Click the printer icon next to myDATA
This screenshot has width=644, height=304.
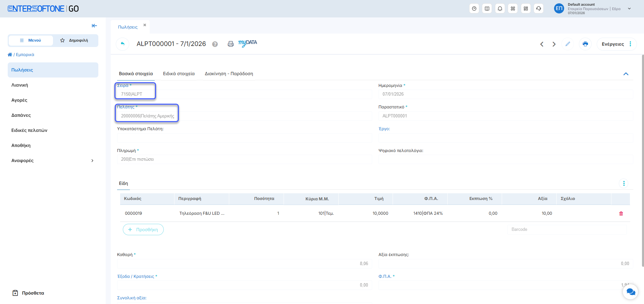click(231, 44)
